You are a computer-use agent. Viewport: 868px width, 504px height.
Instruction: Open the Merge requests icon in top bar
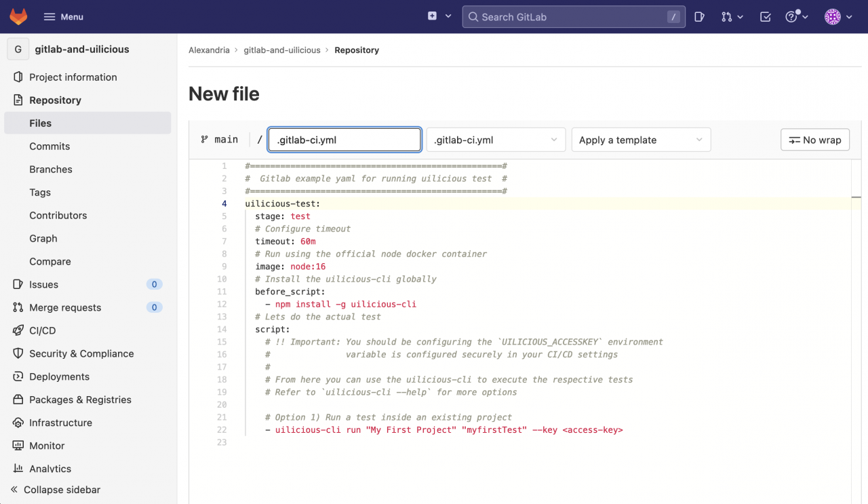pos(727,16)
